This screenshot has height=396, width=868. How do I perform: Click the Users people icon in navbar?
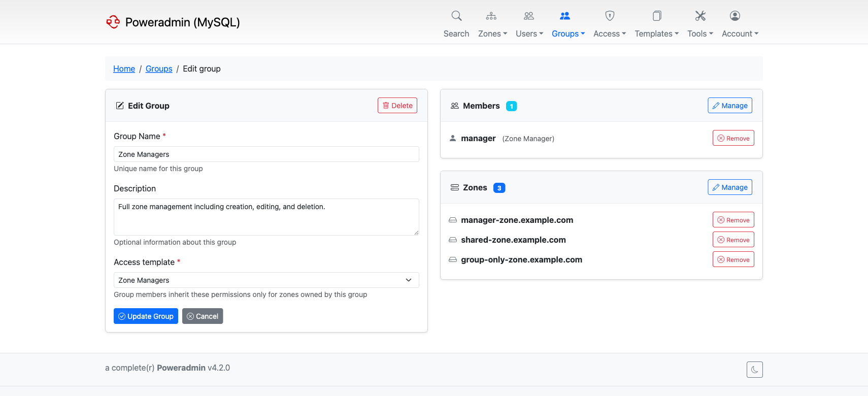528,16
